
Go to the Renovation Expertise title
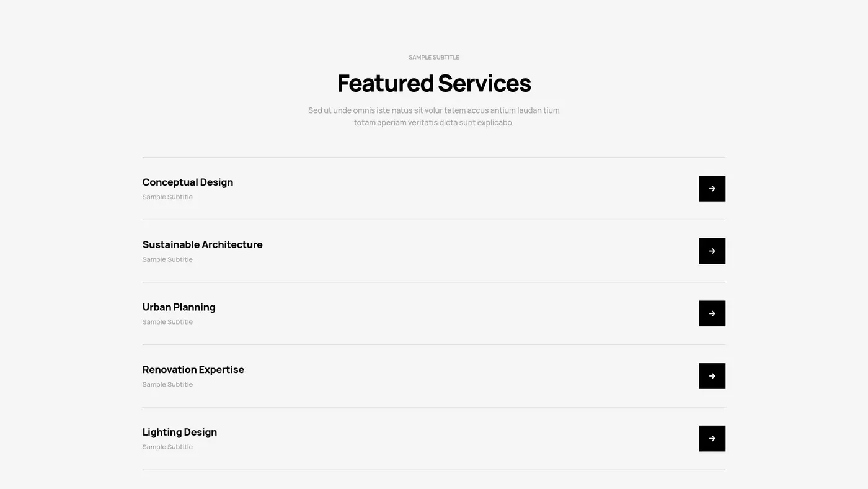click(x=193, y=370)
